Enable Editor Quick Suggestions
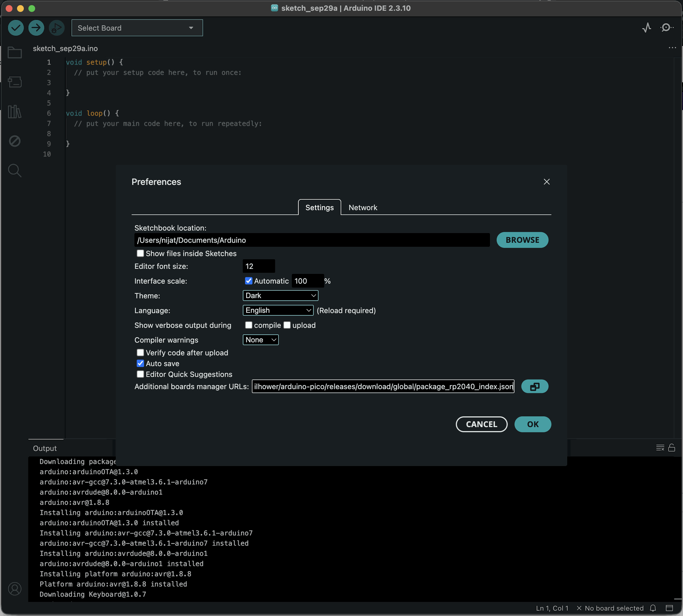This screenshot has width=683, height=616. tap(140, 374)
